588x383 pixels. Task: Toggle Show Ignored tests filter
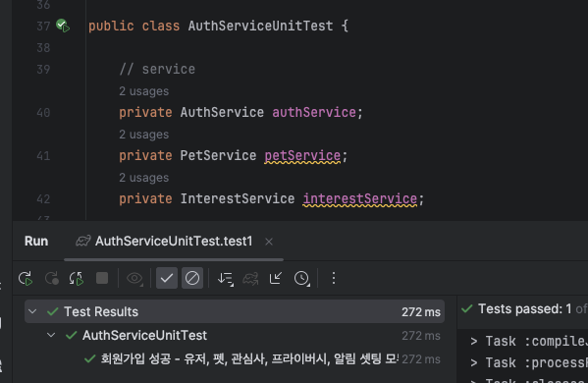[x=192, y=278]
